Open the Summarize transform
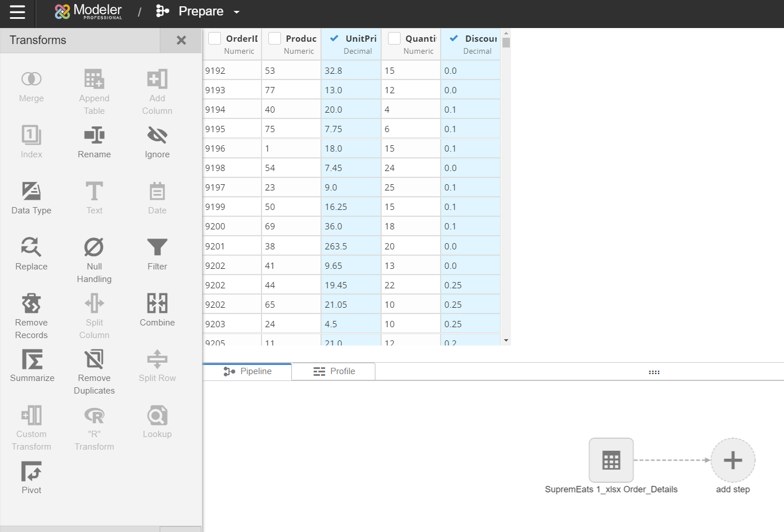This screenshot has height=532, width=784. [32, 360]
